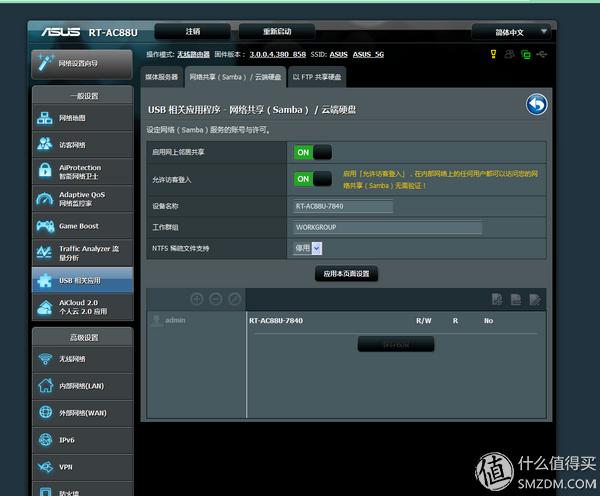Toggle Allow guest login ON switch

tap(312, 179)
